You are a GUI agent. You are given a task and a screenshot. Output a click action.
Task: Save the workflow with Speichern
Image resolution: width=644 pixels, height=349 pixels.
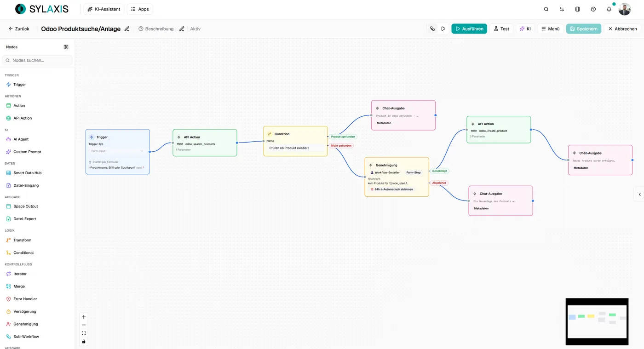click(584, 29)
